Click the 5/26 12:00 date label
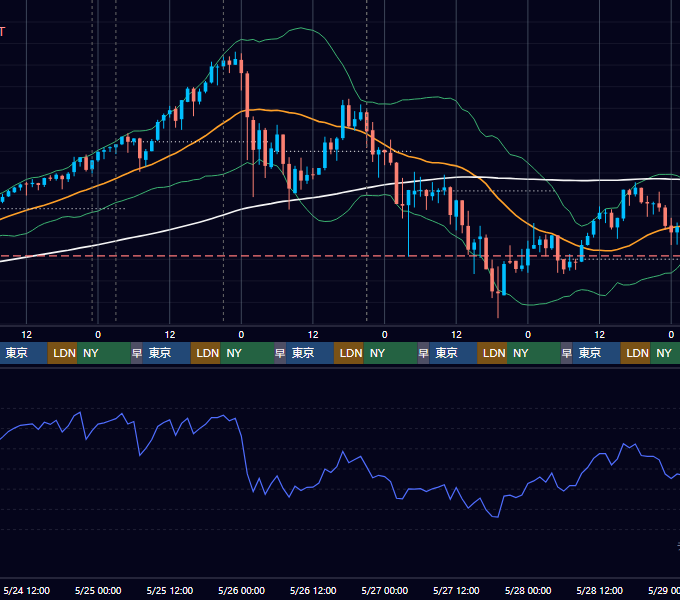Viewport: 680px width, 600px height. click(x=313, y=590)
